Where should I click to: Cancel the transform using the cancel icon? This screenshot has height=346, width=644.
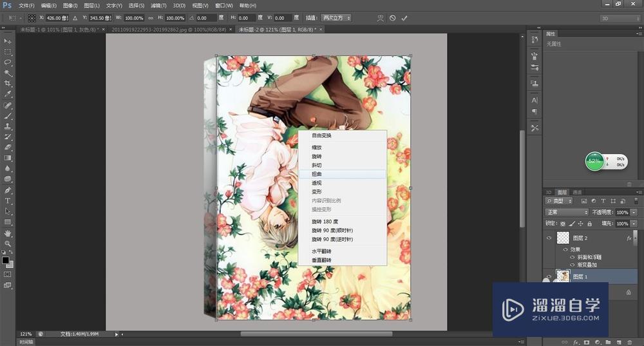(392, 18)
